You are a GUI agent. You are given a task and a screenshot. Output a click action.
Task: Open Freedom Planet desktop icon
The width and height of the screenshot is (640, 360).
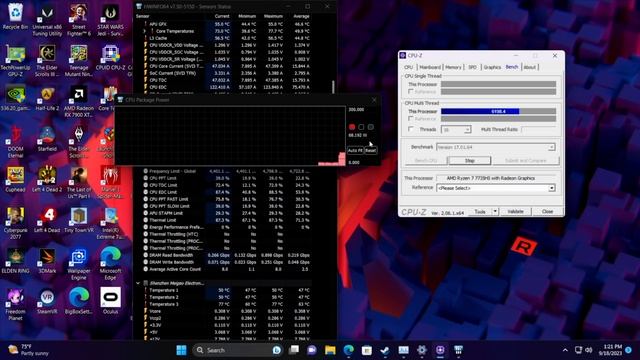click(15, 304)
